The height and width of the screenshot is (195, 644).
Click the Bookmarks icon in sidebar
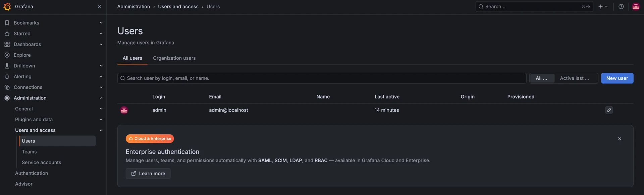pyautogui.click(x=7, y=23)
